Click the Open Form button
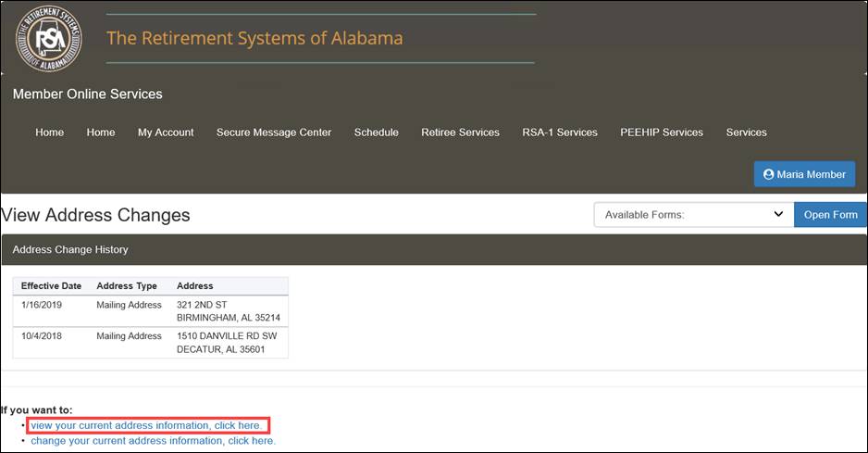Viewport: 868px width, 453px height. pos(830,215)
